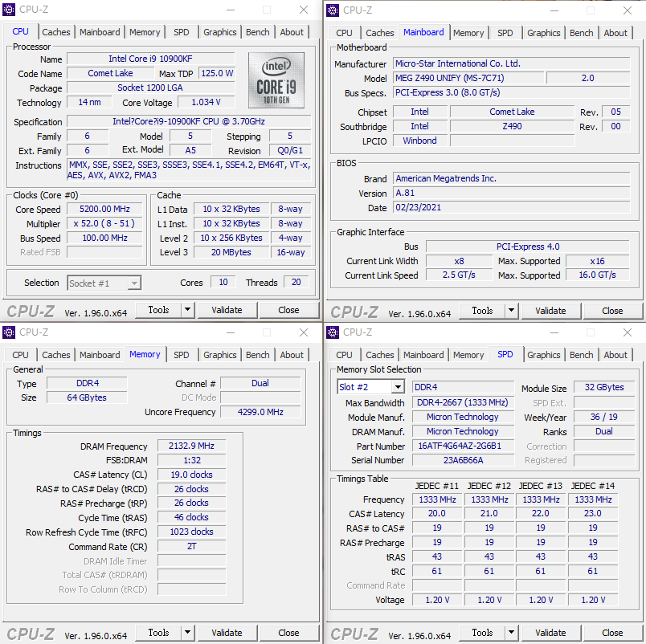Open the Caches tab in the Mainboard-tab window
The height and width of the screenshot is (644, 646).
pos(380,33)
